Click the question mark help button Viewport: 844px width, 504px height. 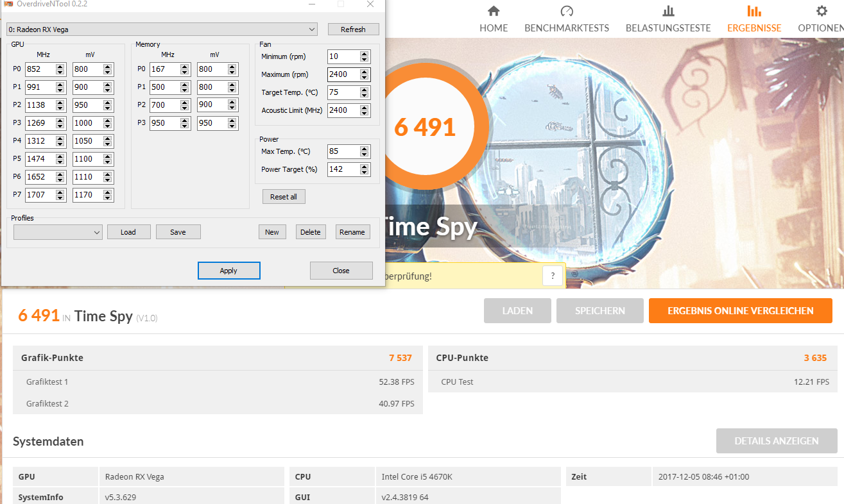click(553, 276)
